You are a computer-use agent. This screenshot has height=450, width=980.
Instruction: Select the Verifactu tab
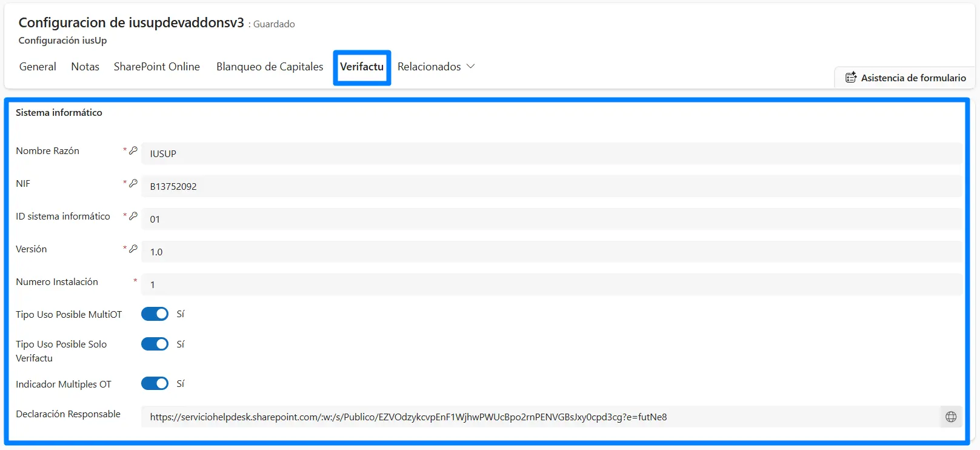[361, 67]
